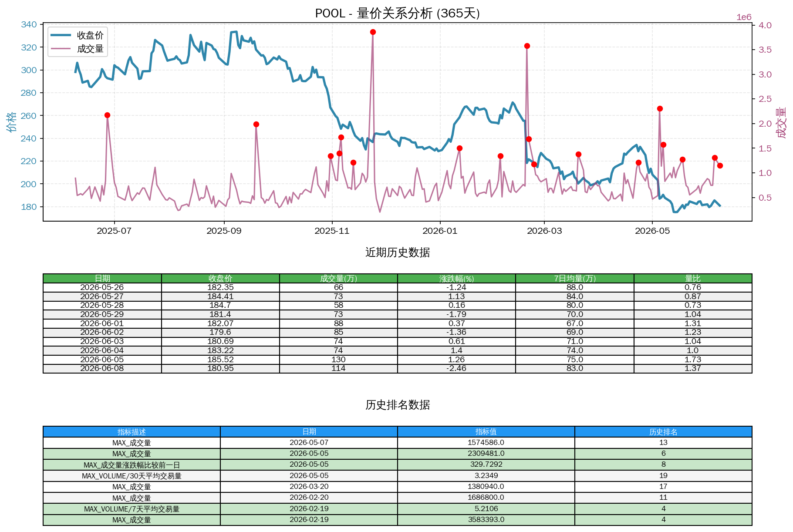Select the 收盘价 legend entry in the chart
Viewport: 793px width, 532px height.
pyautogui.click(x=78, y=35)
